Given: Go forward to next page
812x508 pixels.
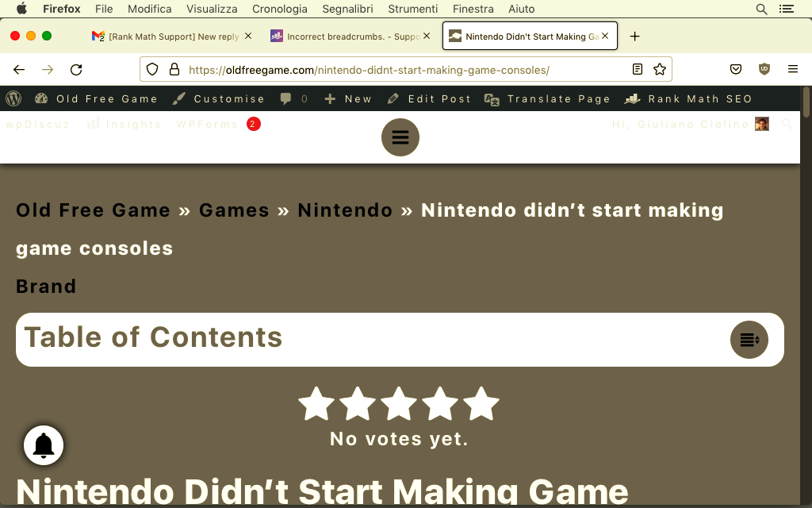Looking at the screenshot, I should point(48,70).
